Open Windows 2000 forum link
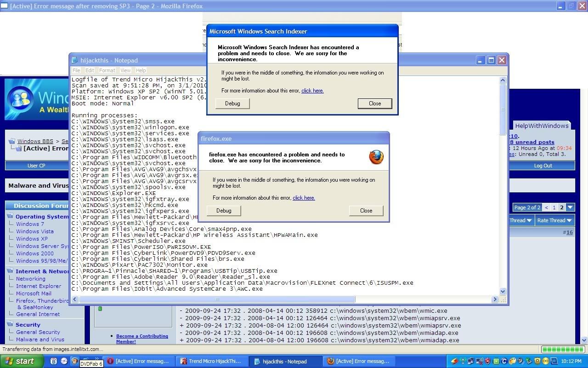The image size is (588, 368). pyautogui.click(x=34, y=253)
